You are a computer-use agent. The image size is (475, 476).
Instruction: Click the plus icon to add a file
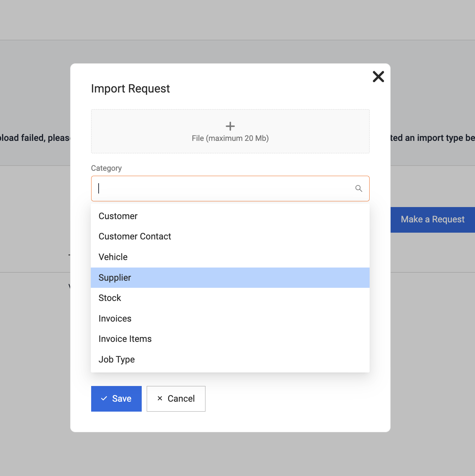point(230,126)
